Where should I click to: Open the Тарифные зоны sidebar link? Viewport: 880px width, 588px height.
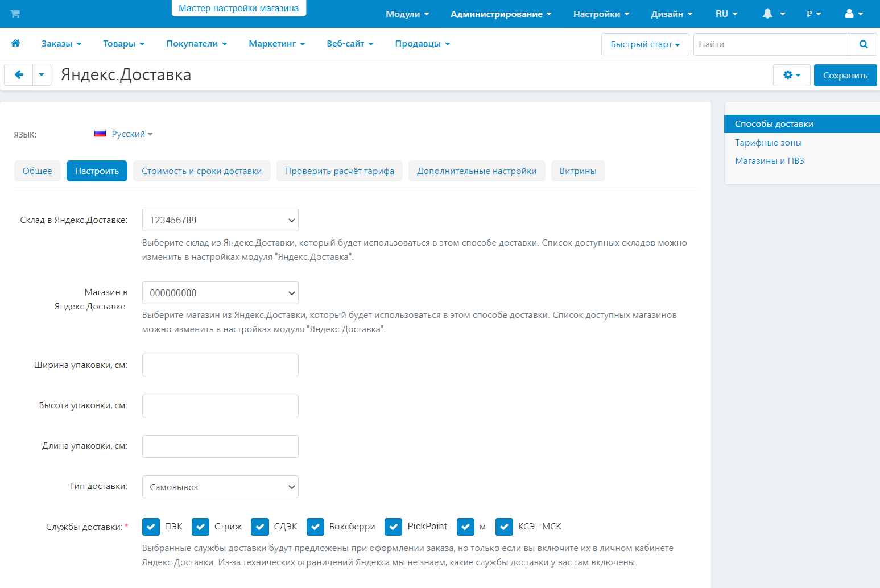coord(768,143)
